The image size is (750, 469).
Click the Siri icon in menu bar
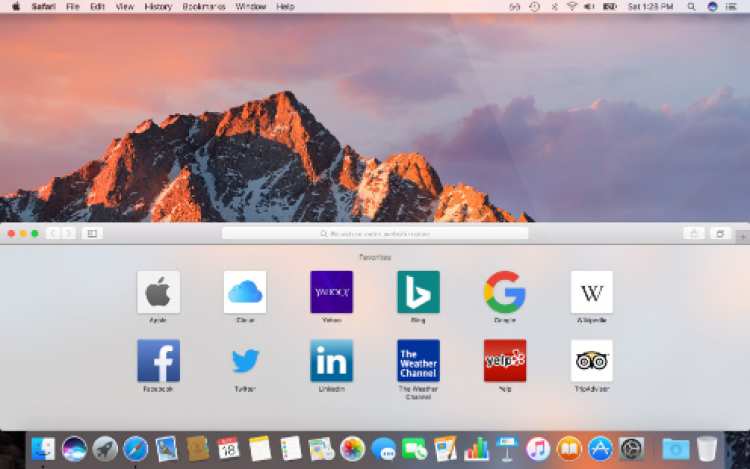click(x=712, y=7)
